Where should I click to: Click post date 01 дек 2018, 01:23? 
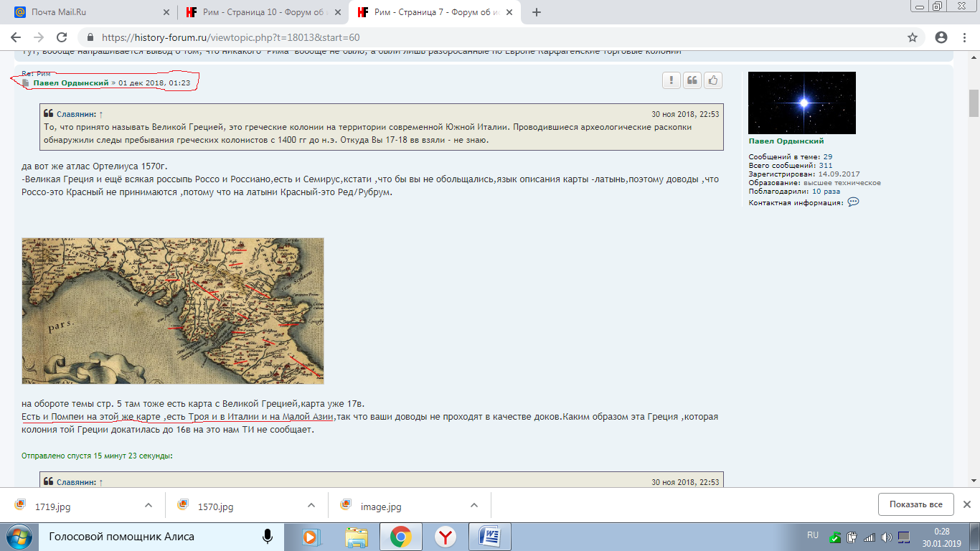pyautogui.click(x=154, y=83)
